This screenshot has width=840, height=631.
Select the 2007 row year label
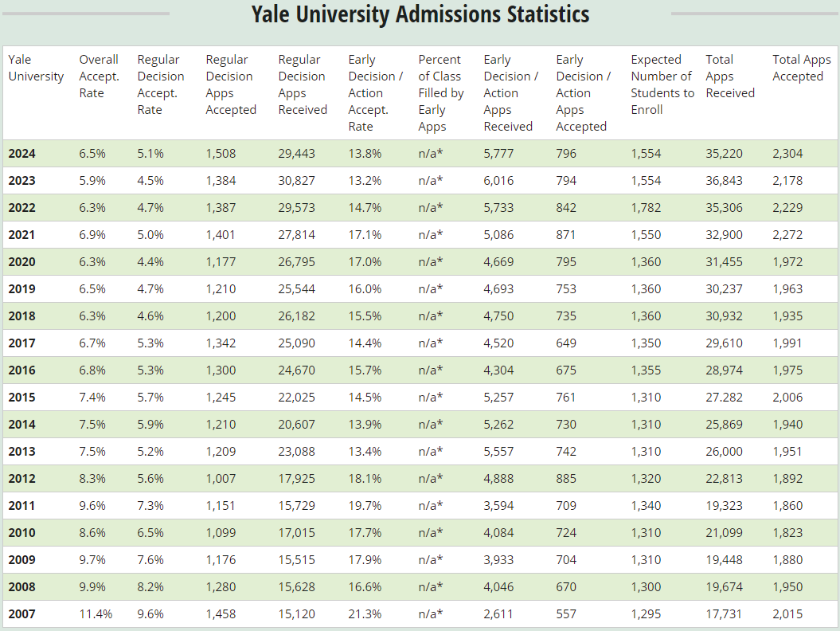22,614
